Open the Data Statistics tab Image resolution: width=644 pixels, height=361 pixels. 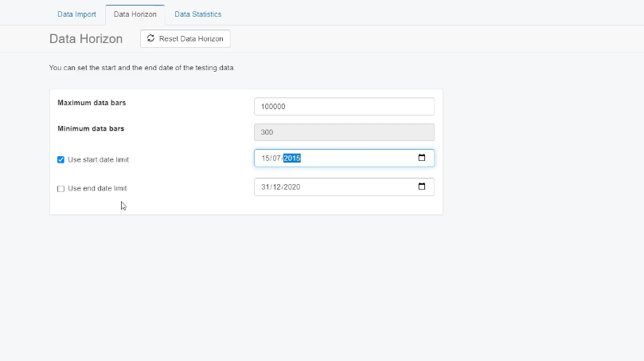pyautogui.click(x=197, y=14)
